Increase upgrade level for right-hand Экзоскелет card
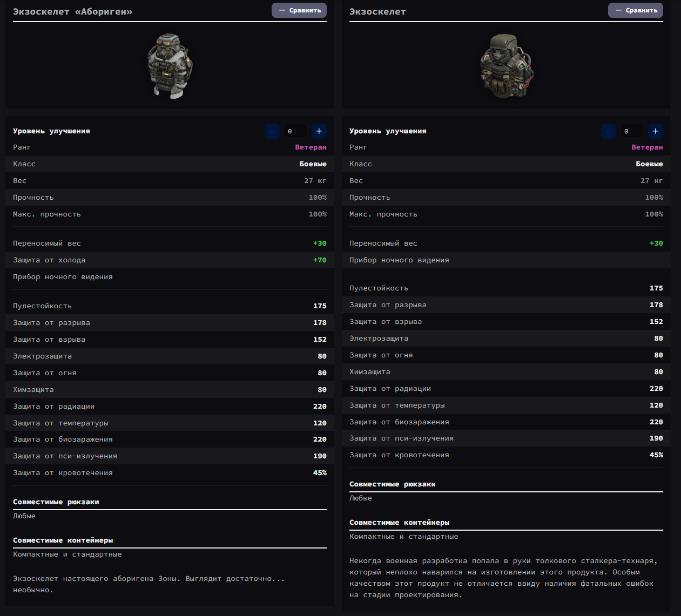 coord(656,131)
